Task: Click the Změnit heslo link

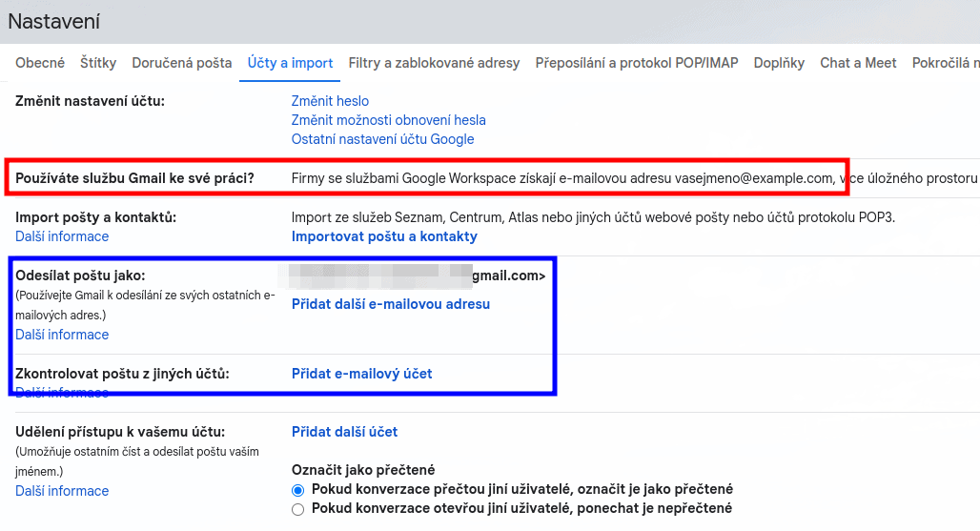Action: (x=330, y=101)
